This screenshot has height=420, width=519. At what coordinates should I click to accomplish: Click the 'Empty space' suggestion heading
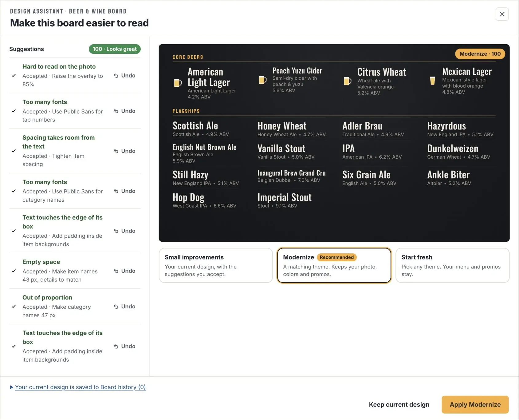coord(41,262)
